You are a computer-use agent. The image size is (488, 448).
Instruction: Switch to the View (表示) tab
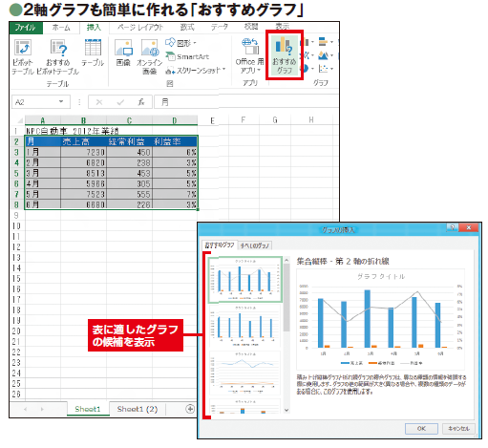pyautogui.click(x=283, y=27)
